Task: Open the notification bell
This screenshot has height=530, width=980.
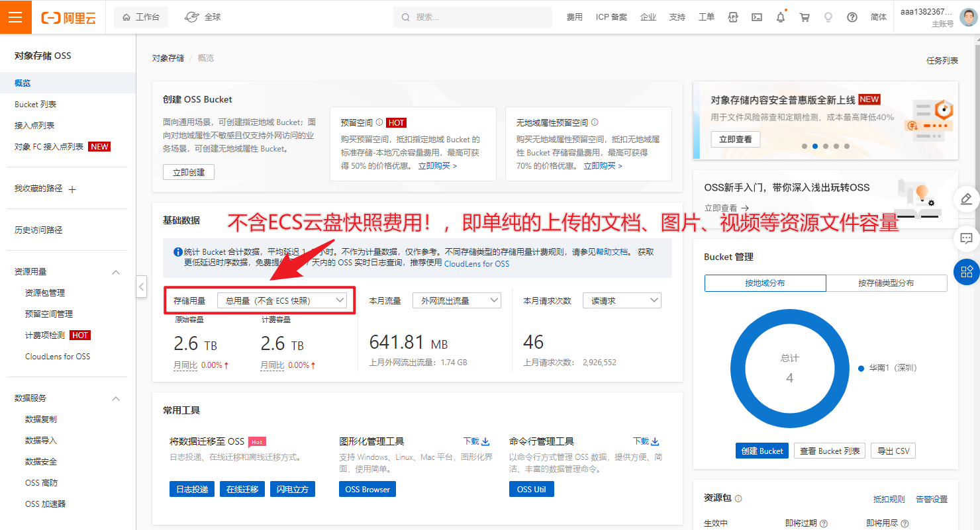Action: coord(781,17)
